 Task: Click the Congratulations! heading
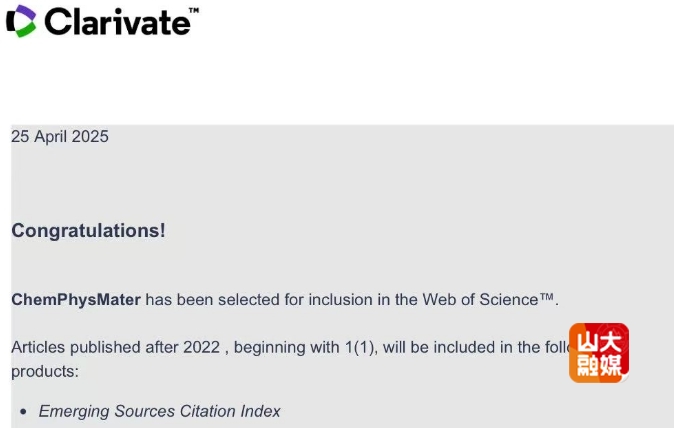pos(88,231)
